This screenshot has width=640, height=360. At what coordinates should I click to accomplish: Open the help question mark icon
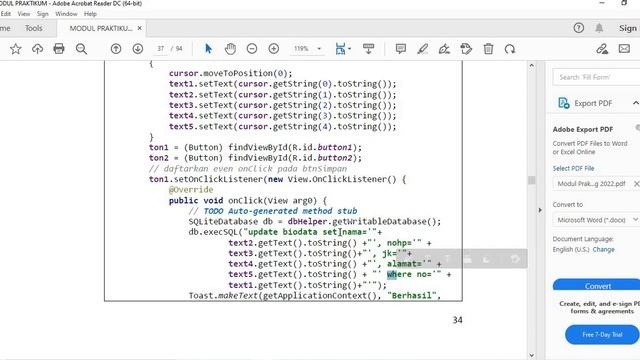point(578,28)
